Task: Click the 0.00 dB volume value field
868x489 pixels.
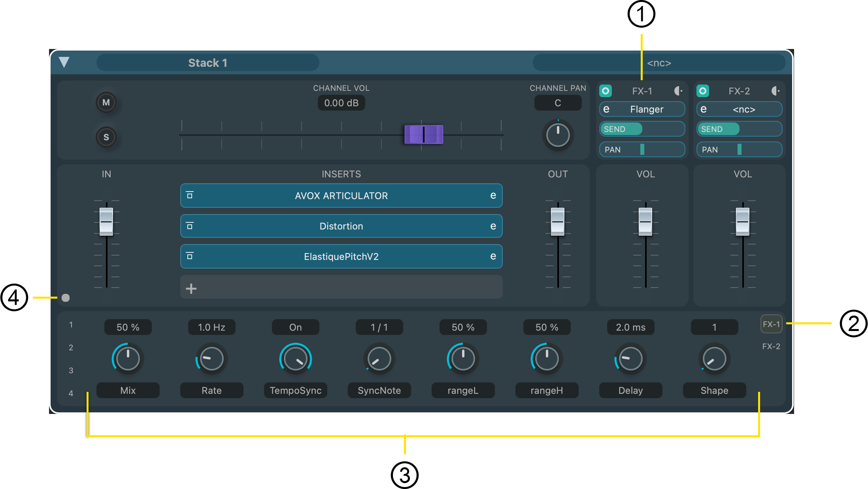Action: click(341, 103)
